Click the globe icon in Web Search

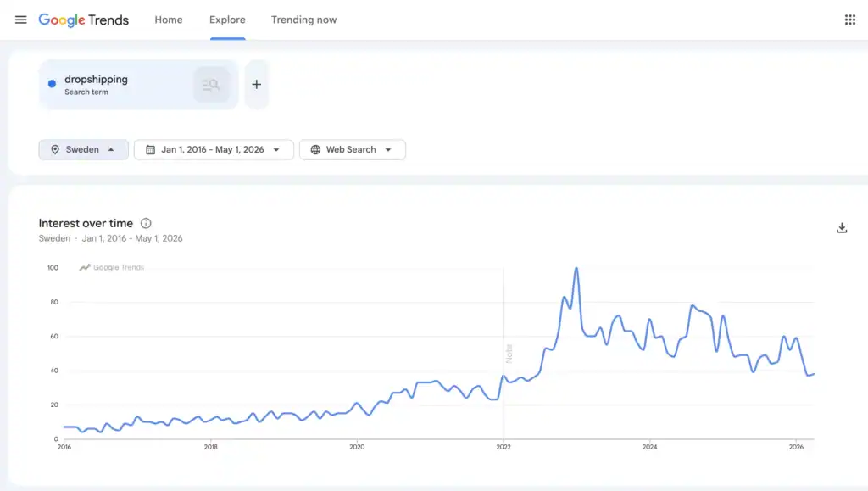(x=315, y=149)
